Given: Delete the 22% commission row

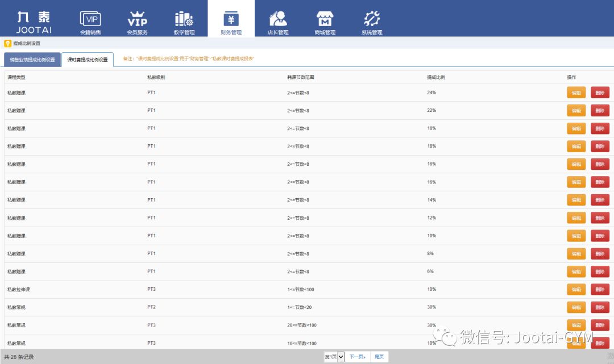Looking at the screenshot, I should (x=600, y=111).
